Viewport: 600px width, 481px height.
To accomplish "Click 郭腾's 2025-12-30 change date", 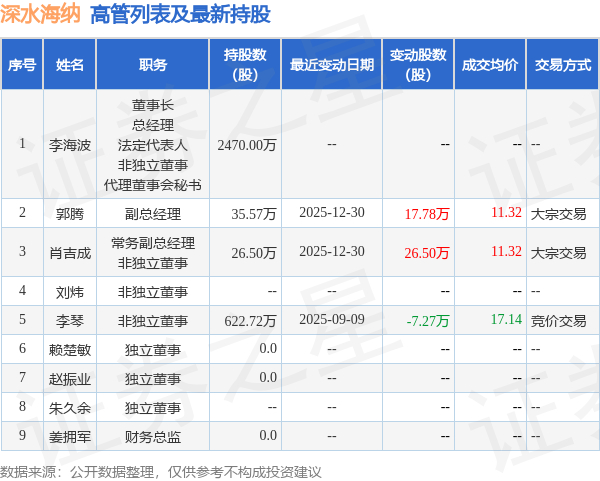I will 332,212.
